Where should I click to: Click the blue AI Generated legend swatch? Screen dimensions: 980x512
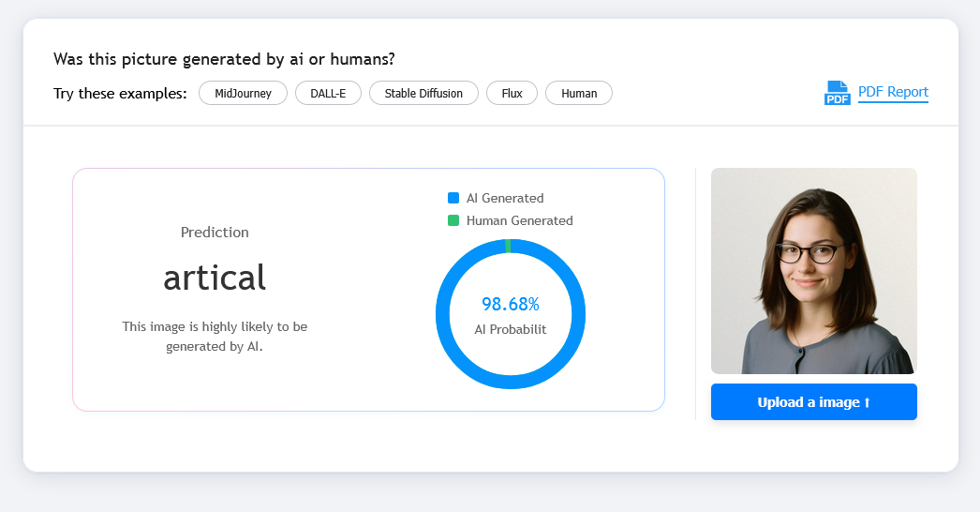point(453,198)
